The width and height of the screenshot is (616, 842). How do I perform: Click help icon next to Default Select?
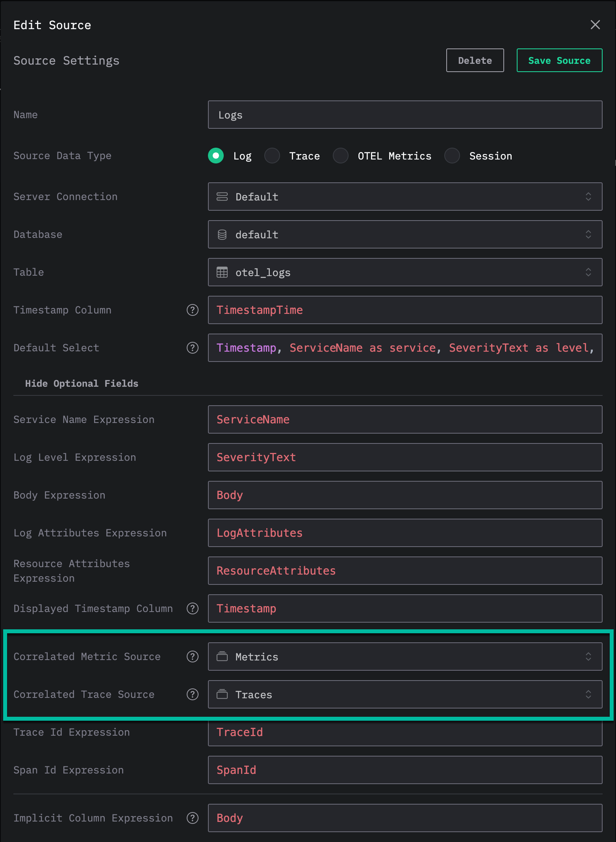point(192,348)
